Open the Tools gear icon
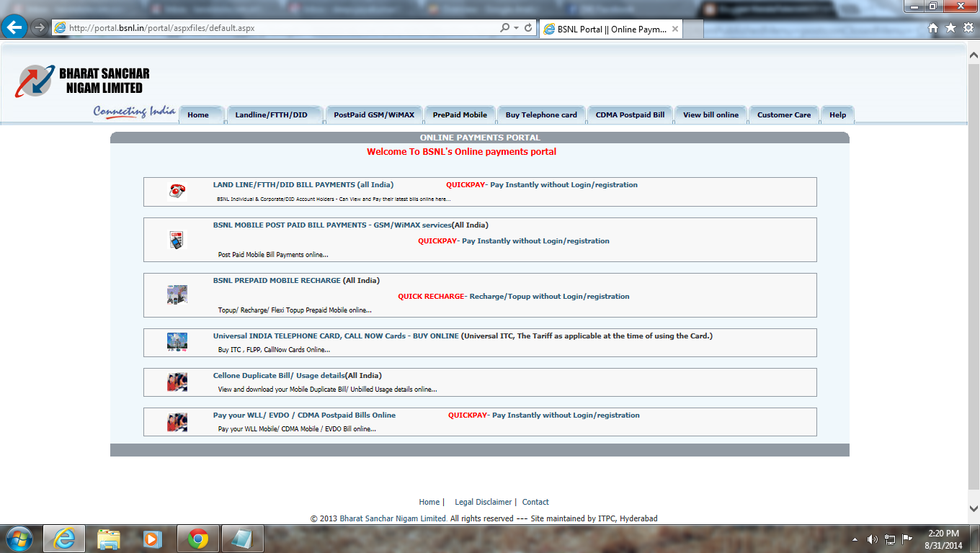This screenshot has height=553, width=980. 968,28
